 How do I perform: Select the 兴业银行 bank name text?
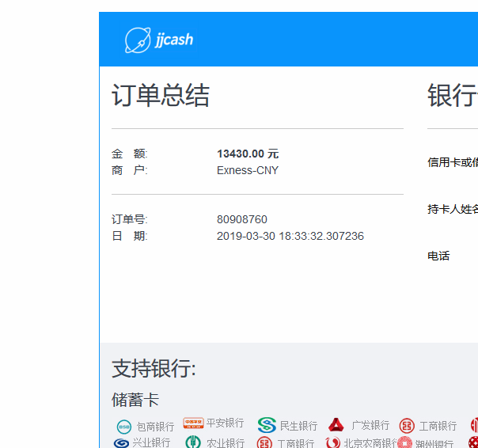coord(151,442)
